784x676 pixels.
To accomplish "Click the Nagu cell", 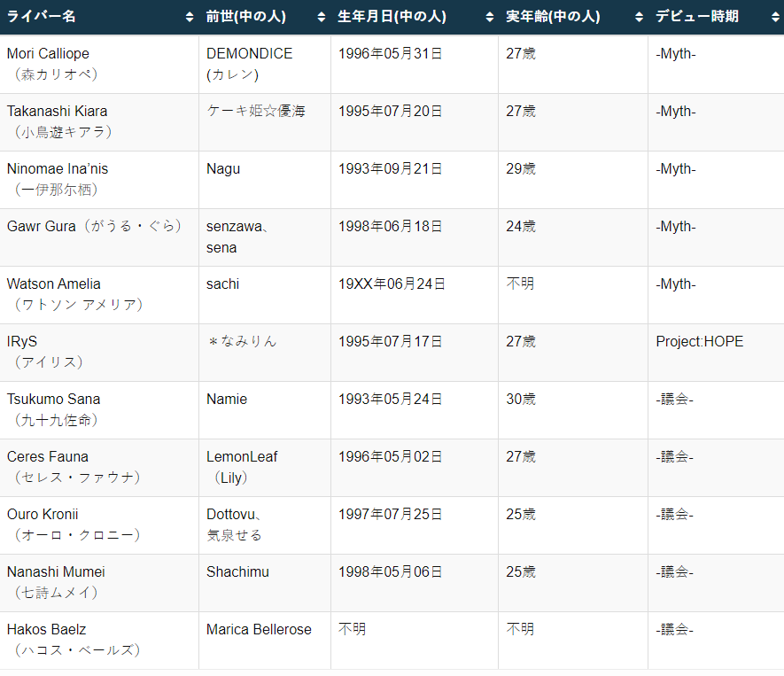I will point(265,179).
